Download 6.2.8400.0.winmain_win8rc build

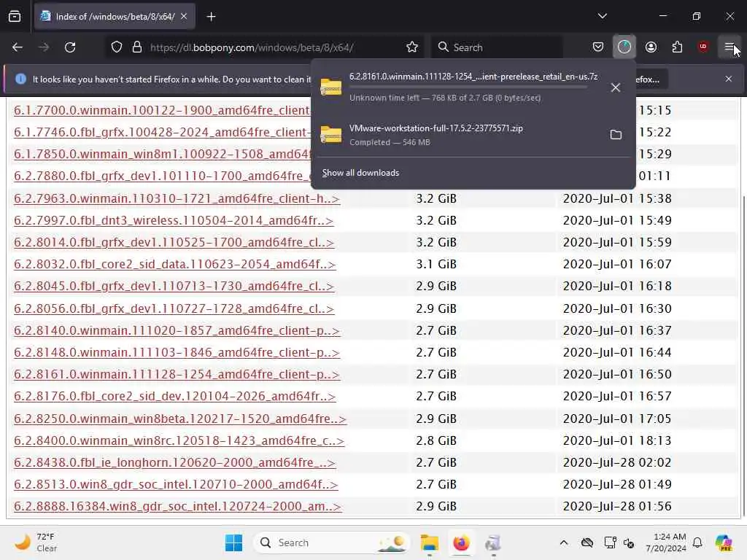(x=179, y=440)
